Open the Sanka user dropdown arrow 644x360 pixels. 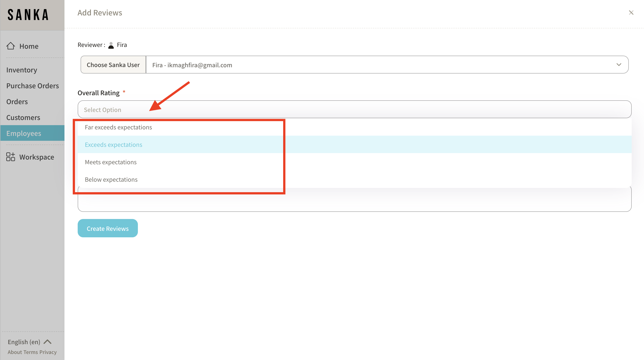coord(618,65)
